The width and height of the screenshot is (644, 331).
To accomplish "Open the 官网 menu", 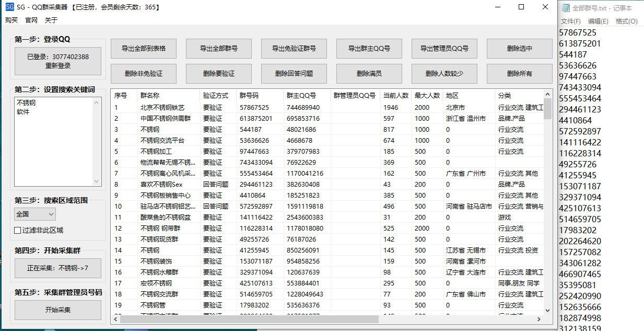I will click(31, 20).
